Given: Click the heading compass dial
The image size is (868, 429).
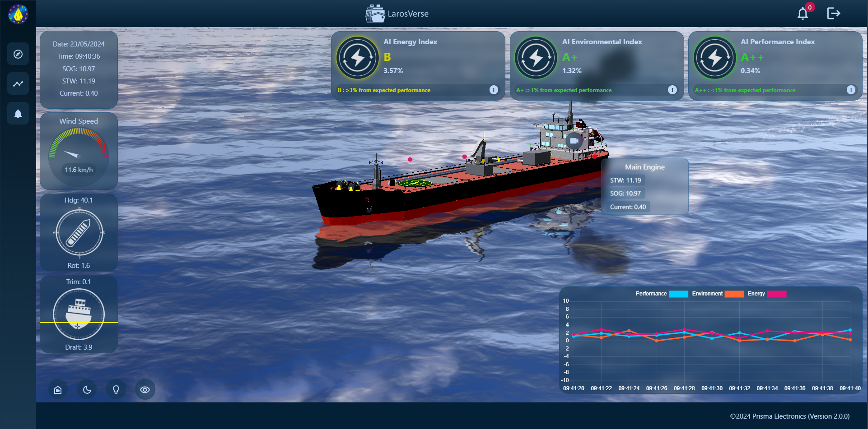Looking at the screenshot, I should point(79,232).
